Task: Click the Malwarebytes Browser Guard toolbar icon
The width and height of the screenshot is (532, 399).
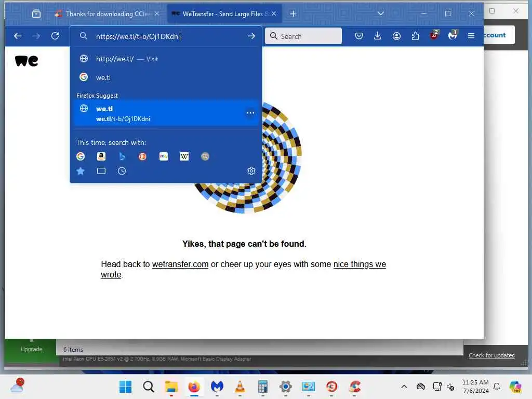Action: tap(453, 35)
